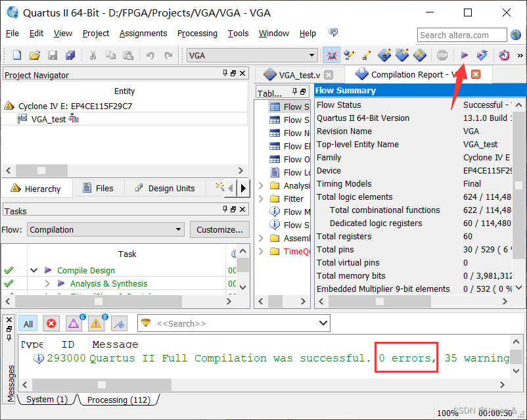Click the Save All icon
527x420 pixels.
pos(70,55)
